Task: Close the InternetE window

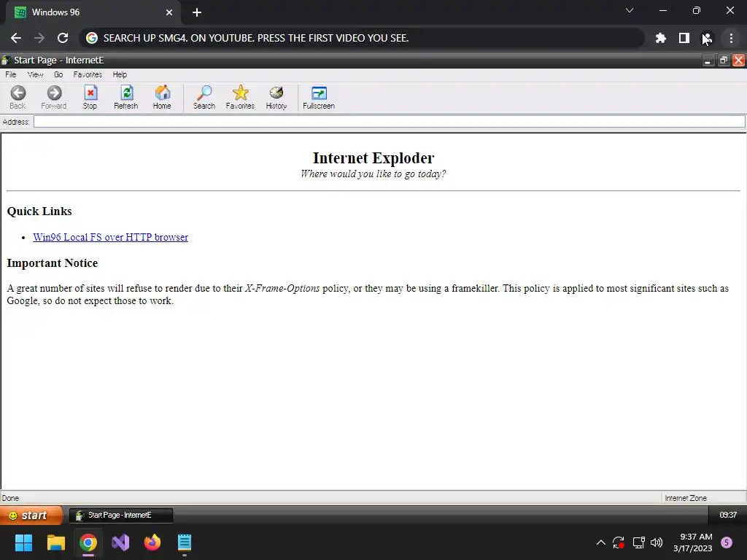Action: point(738,61)
